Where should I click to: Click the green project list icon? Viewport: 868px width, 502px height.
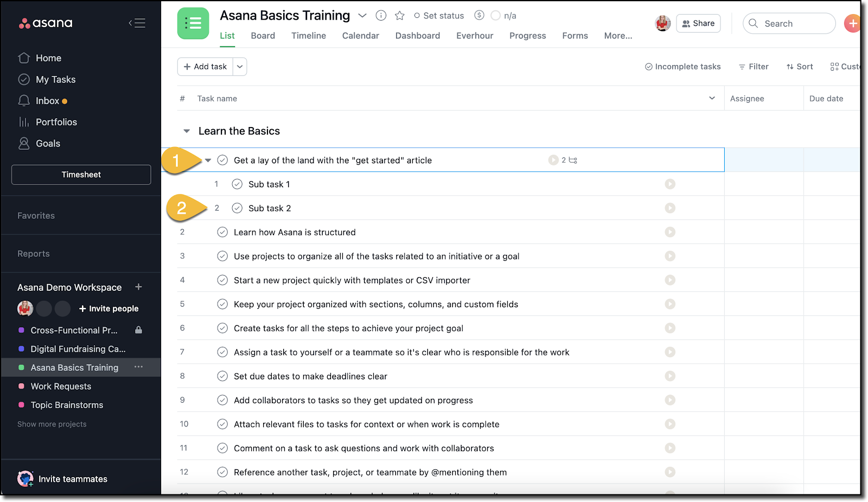[193, 23]
